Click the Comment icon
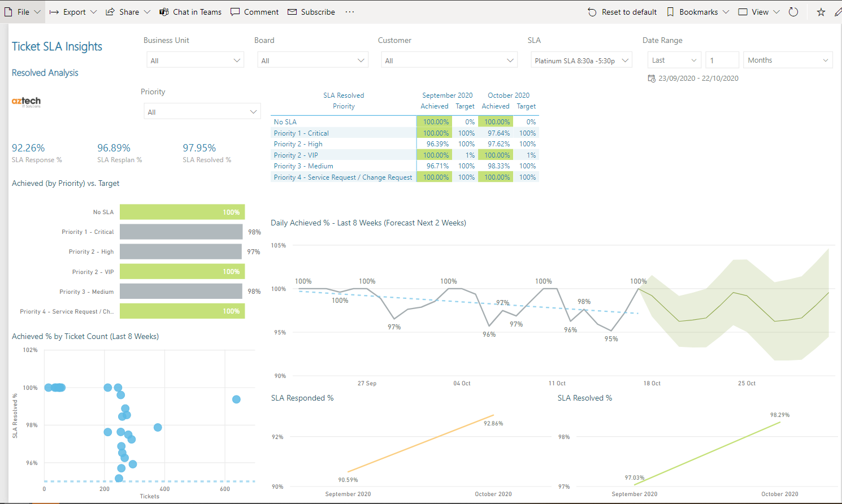842x504 pixels. [x=254, y=11]
